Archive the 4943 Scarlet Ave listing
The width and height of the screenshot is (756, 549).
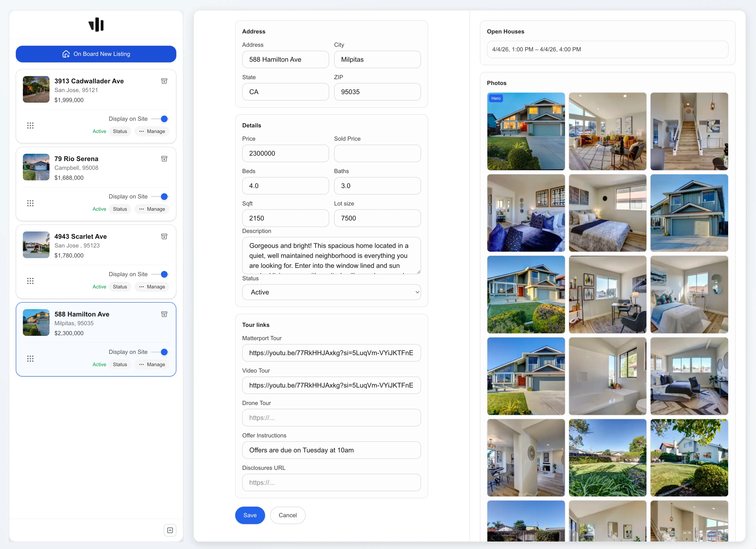point(164,236)
